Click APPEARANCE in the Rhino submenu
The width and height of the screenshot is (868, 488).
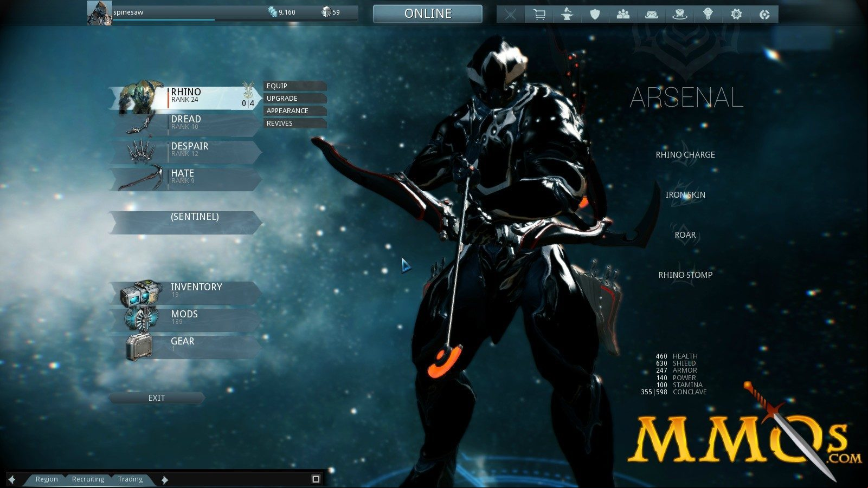point(295,110)
